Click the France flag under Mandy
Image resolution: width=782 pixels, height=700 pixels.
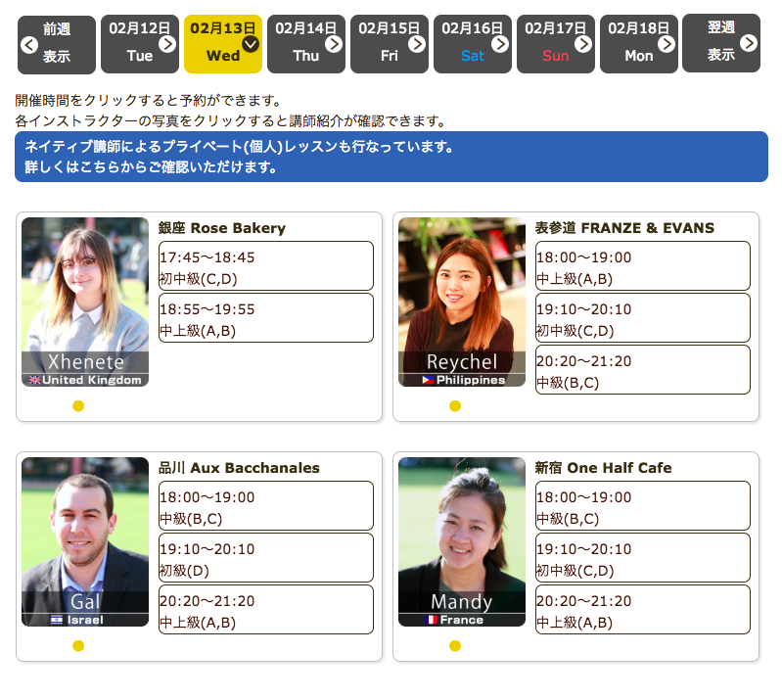tap(432, 620)
